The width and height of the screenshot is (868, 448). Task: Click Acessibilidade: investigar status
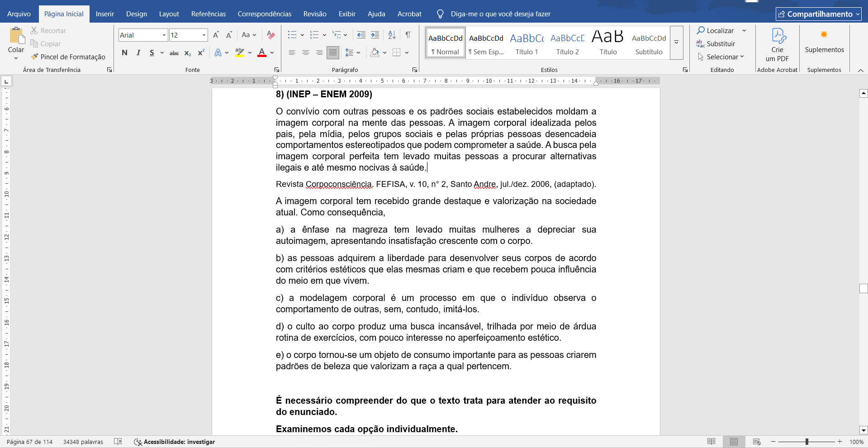pos(174,442)
